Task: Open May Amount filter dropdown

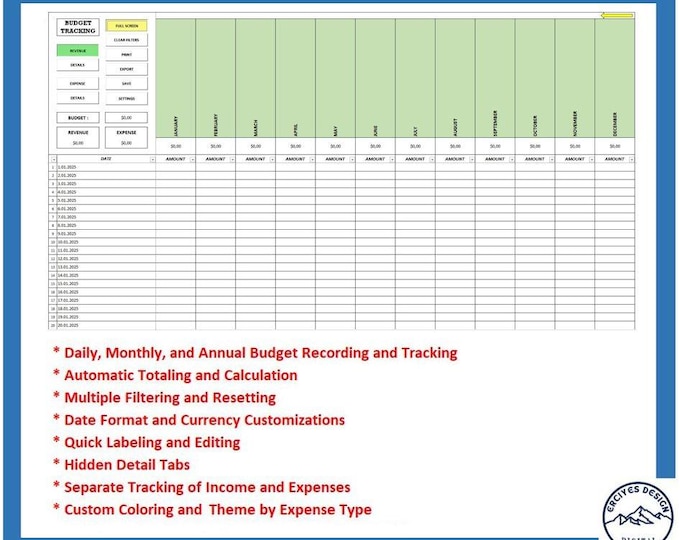Action: 352,160
